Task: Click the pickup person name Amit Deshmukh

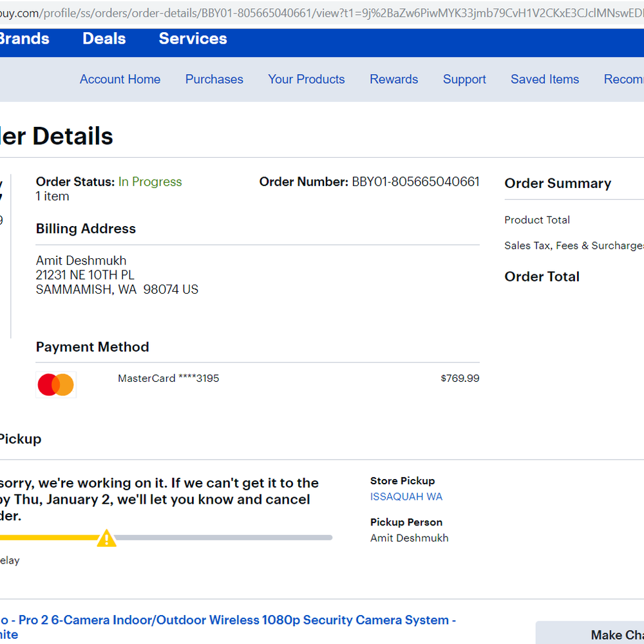Action: [x=409, y=538]
